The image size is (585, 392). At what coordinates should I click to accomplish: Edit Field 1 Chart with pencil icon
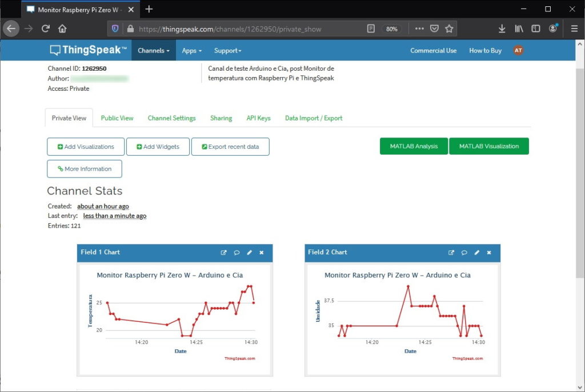point(249,253)
